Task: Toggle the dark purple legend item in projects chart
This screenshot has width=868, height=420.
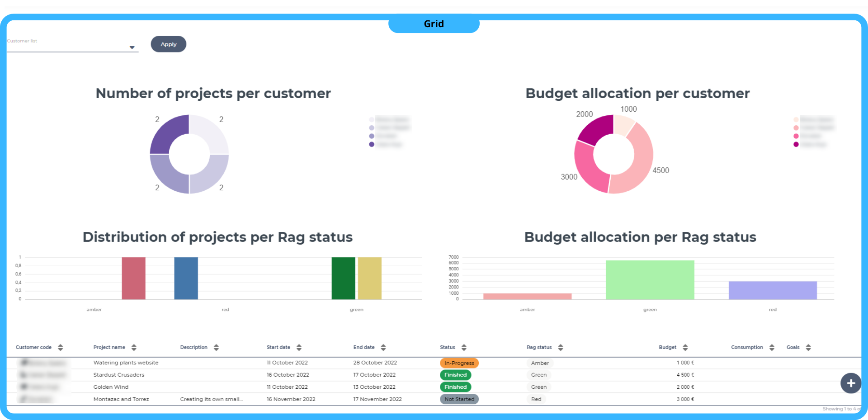Action: point(372,145)
